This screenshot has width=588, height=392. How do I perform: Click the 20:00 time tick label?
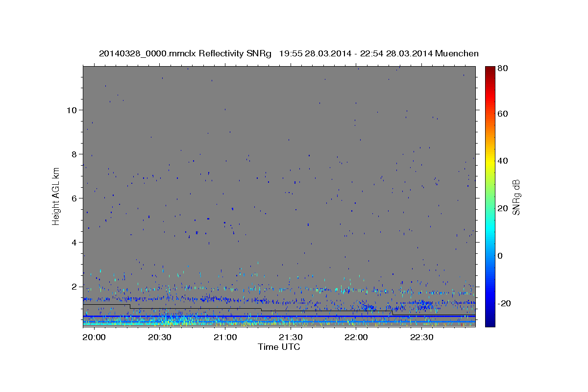(x=94, y=338)
